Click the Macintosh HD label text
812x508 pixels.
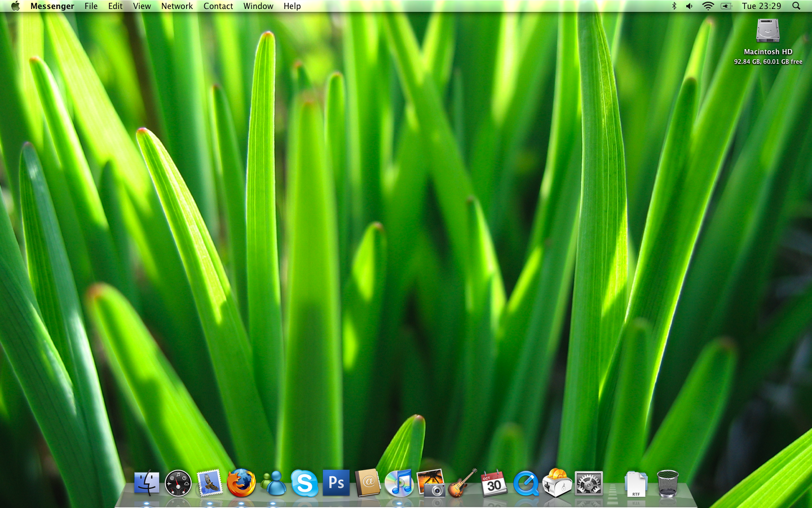coord(768,52)
